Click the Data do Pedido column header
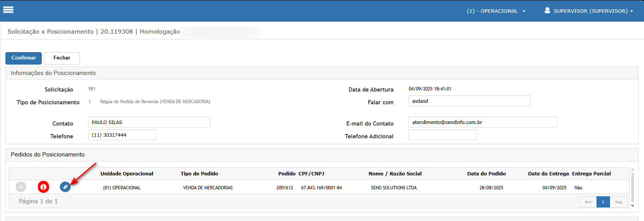 click(486, 173)
